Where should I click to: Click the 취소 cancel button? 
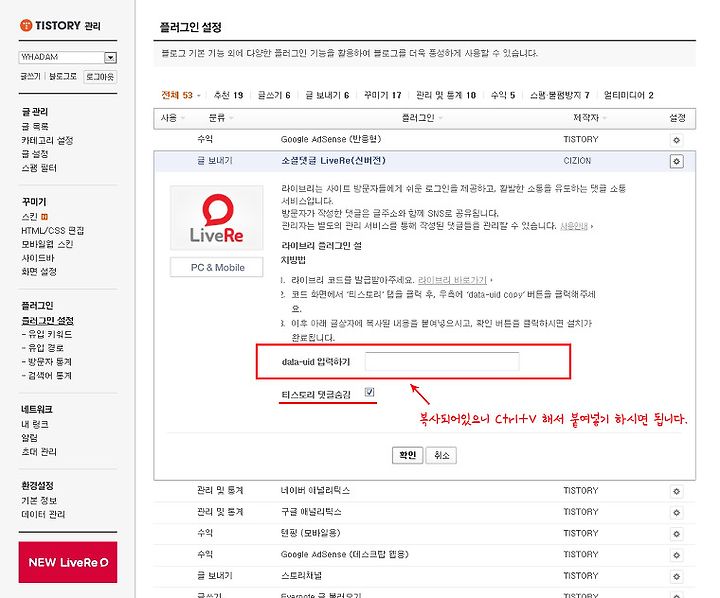441,455
